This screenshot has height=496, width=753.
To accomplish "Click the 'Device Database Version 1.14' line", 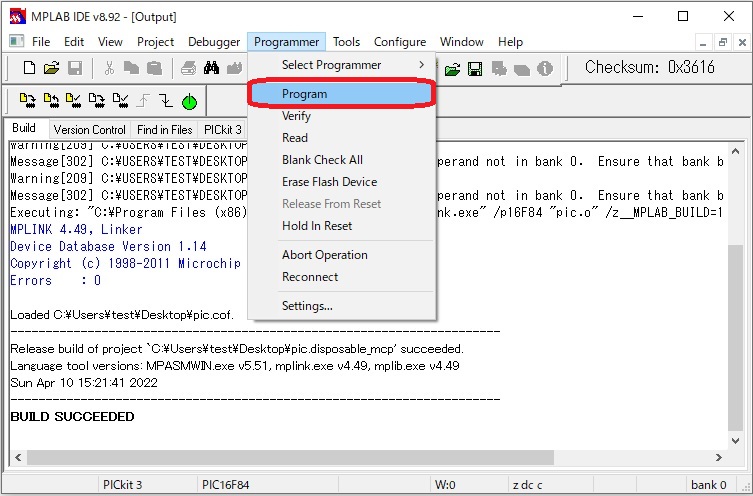I will tap(109, 247).
